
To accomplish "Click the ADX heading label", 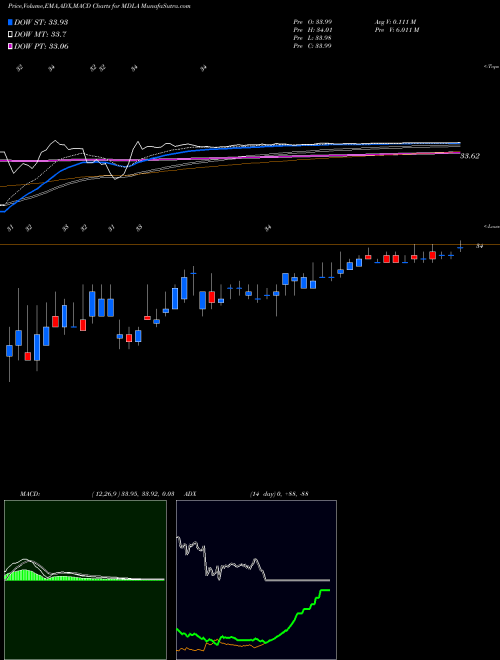I will (191, 494).
